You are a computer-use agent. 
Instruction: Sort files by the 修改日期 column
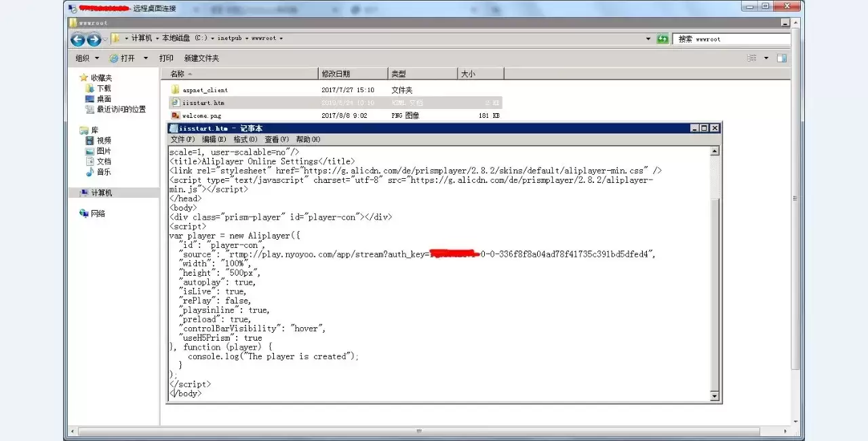pos(353,74)
